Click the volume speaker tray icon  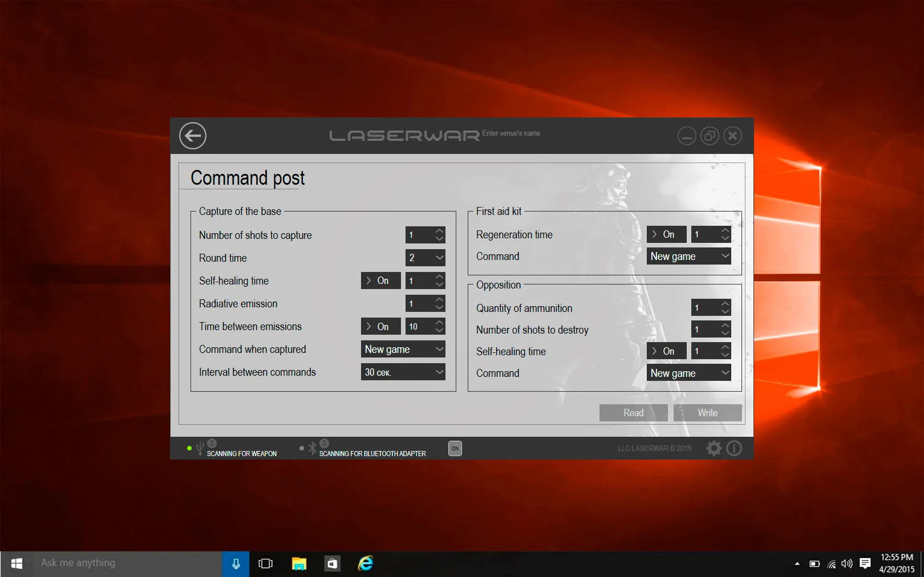pos(847,563)
